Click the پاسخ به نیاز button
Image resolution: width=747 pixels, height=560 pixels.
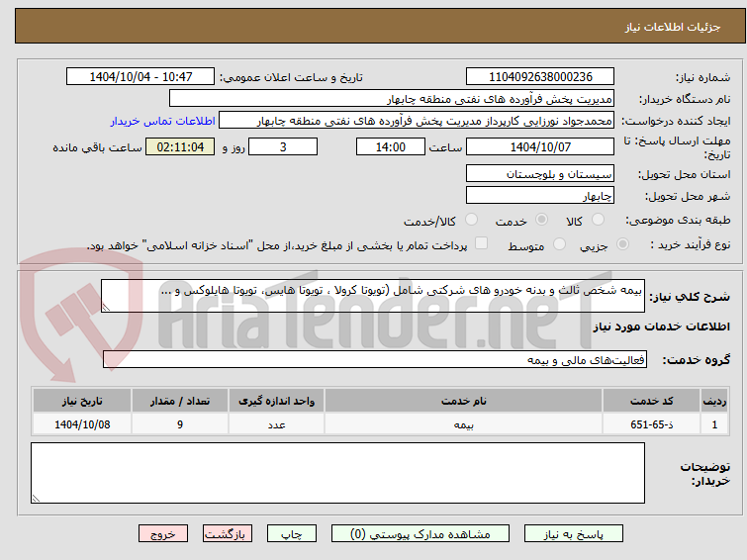(574, 534)
